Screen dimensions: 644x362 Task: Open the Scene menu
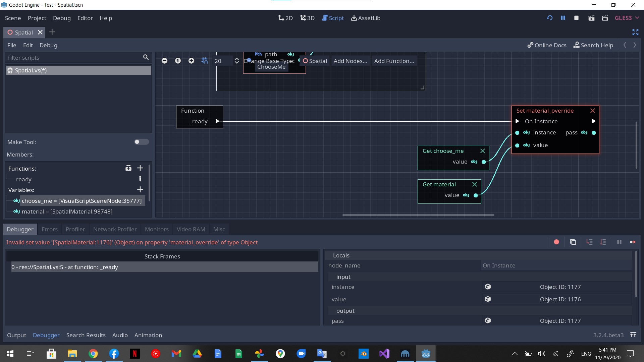13,18
